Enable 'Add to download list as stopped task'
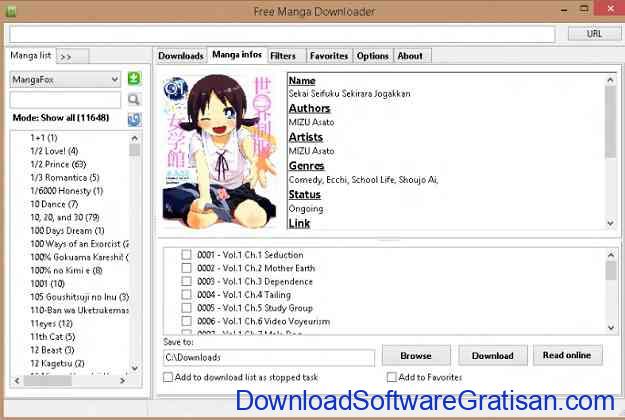This screenshot has height=420, width=625. point(168,377)
